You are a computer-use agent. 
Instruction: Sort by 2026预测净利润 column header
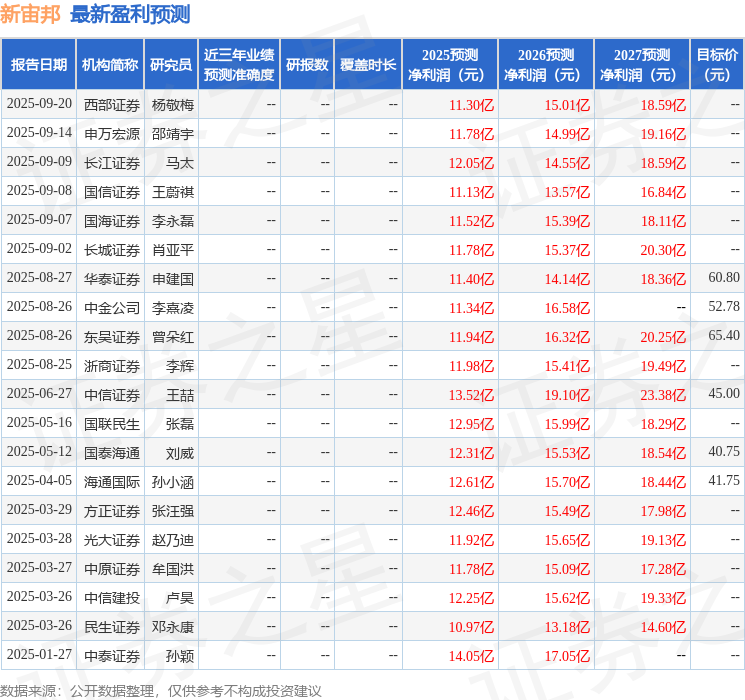(x=546, y=65)
